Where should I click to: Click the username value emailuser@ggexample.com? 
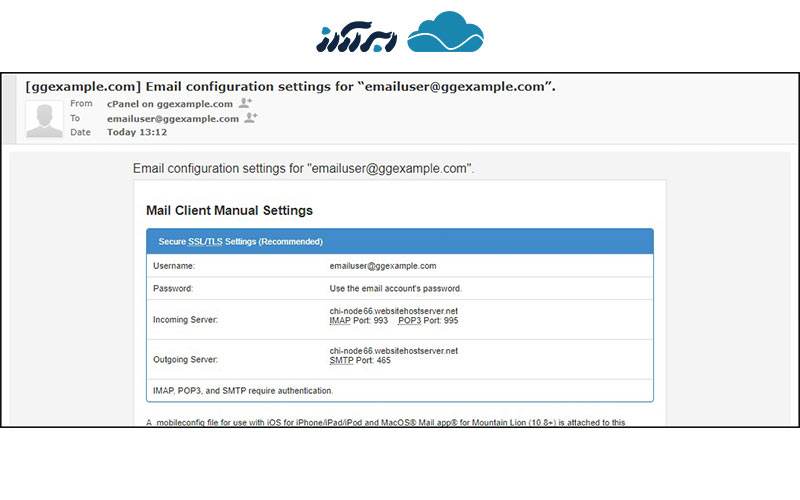[x=383, y=266]
